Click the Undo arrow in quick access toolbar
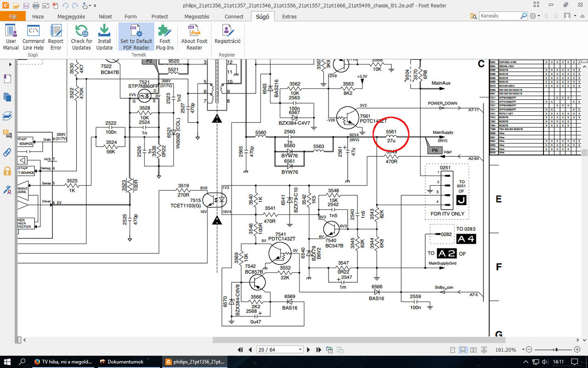Screen dimensions: 588x368 pyautogui.click(x=65, y=6)
